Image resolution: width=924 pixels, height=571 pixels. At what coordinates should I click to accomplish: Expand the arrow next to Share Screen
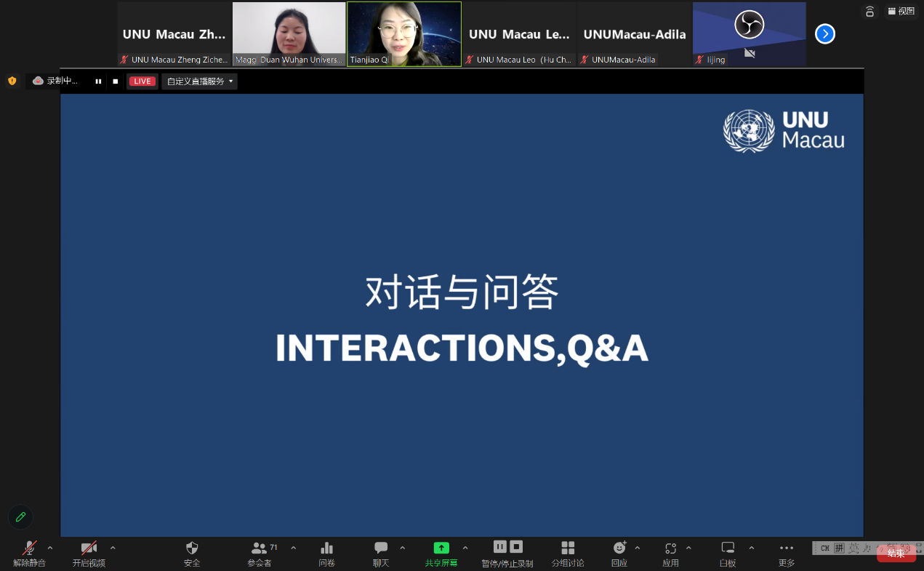pyautogui.click(x=465, y=548)
